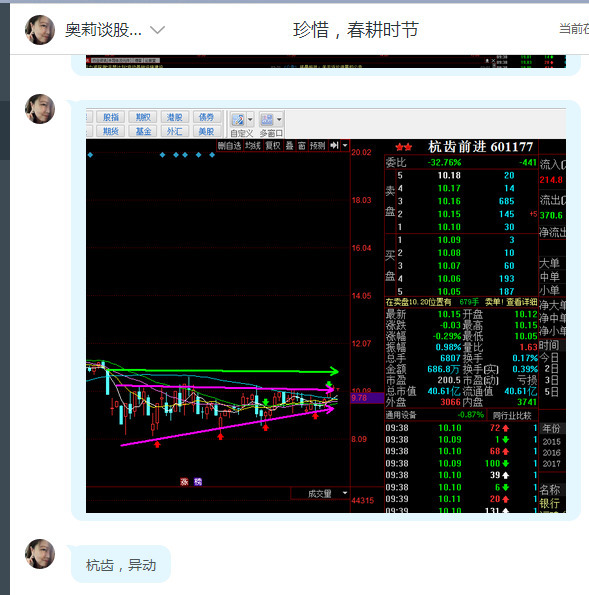Expand the chevron next to 奥莉谈股
The width and height of the screenshot is (589, 595).
(x=157, y=30)
